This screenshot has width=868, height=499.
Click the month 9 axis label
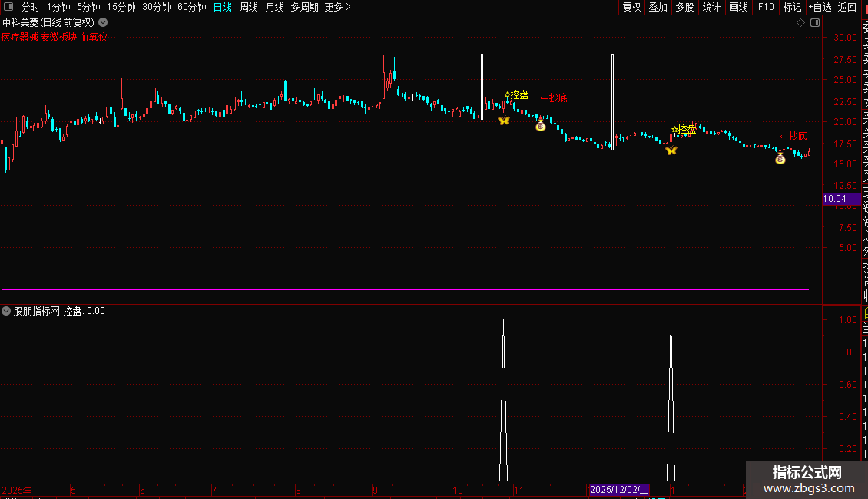pyautogui.click(x=375, y=490)
